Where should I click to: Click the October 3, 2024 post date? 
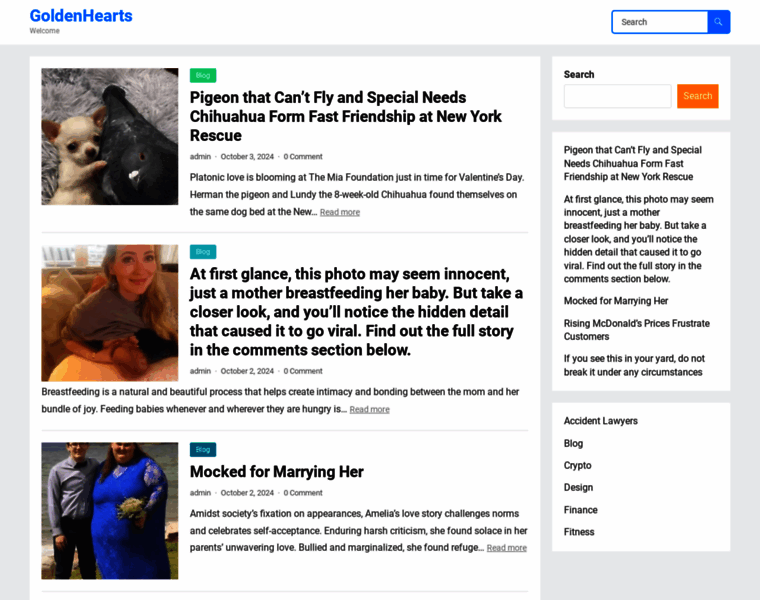tap(247, 157)
